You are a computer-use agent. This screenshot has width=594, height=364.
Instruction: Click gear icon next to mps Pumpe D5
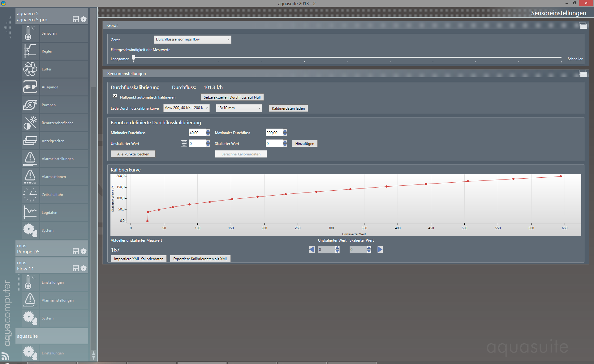(84, 251)
